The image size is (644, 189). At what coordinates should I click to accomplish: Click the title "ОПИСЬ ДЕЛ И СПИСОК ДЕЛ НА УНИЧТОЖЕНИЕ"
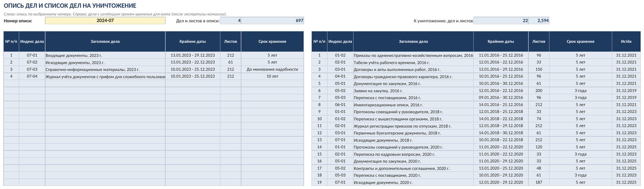pyautogui.click(x=70, y=5)
